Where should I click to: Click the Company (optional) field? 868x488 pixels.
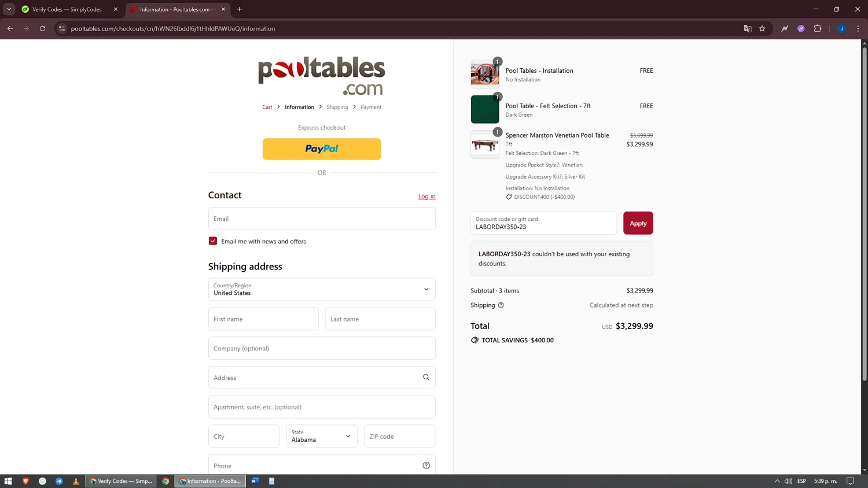[x=322, y=348]
